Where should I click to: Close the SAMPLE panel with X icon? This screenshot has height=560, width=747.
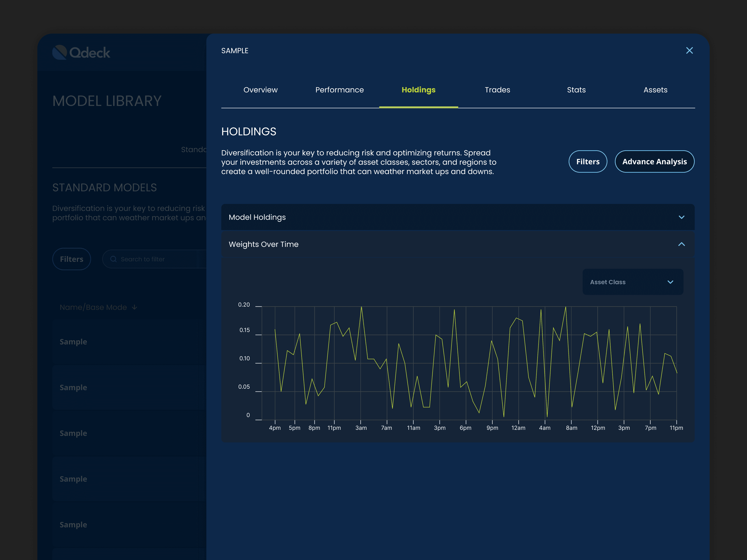pos(689,51)
